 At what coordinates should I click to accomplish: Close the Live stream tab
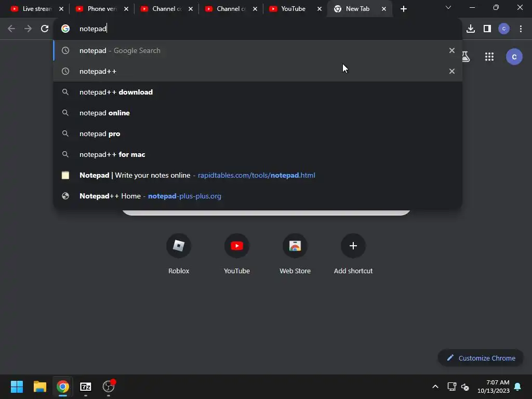[x=61, y=9]
